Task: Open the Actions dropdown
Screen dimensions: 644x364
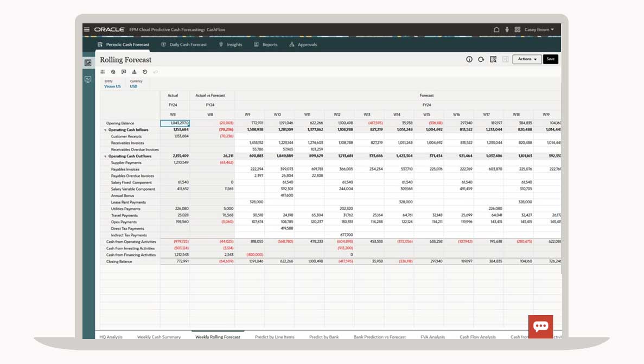Action: coord(527,59)
